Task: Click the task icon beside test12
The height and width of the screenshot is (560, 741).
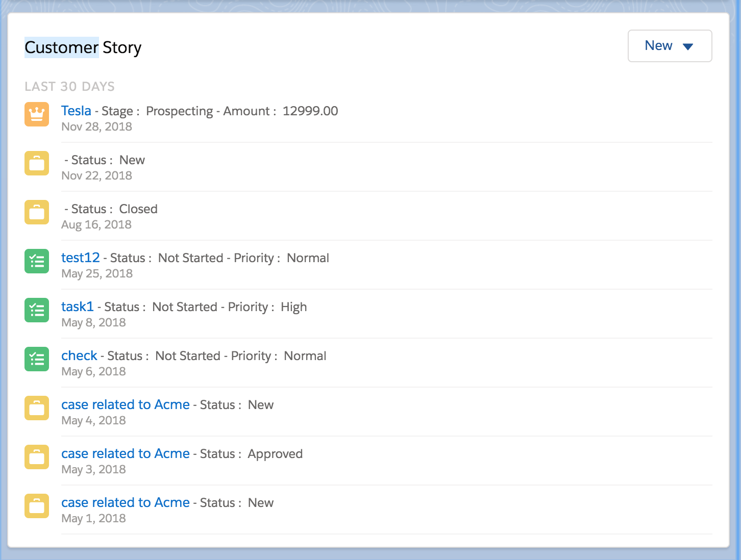Action: [x=37, y=261]
